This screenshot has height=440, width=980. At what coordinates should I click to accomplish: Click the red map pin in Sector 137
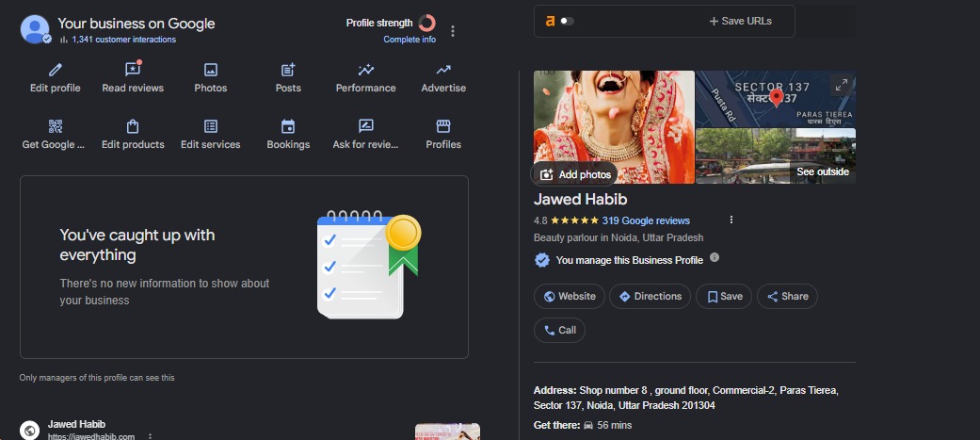[777, 98]
